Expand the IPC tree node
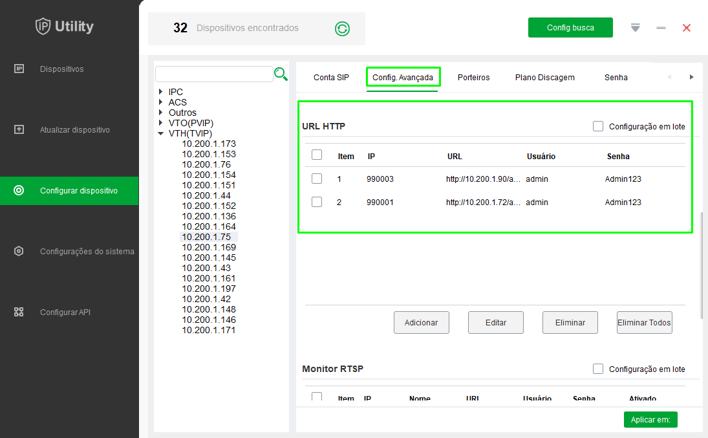 160,92
